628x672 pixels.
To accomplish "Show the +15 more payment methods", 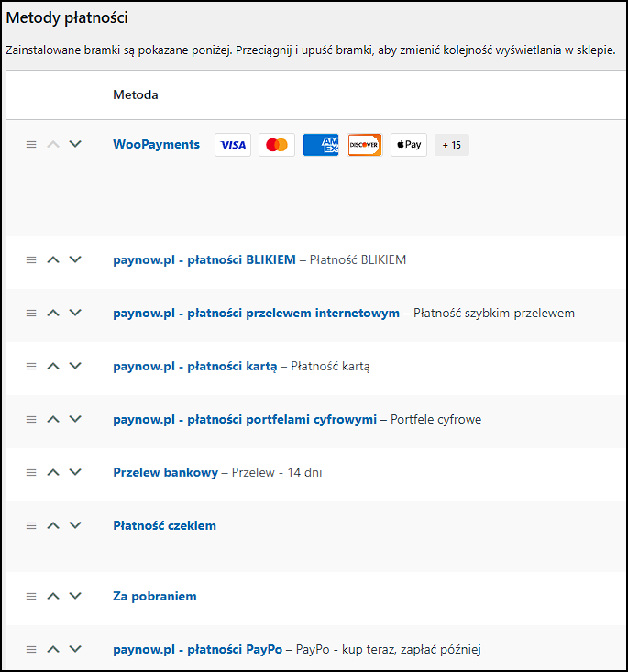I will pyautogui.click(x=451, y=145).
